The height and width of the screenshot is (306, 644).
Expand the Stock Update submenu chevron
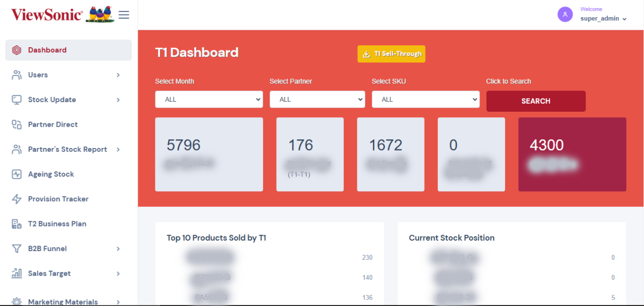(x=118, y=100)
